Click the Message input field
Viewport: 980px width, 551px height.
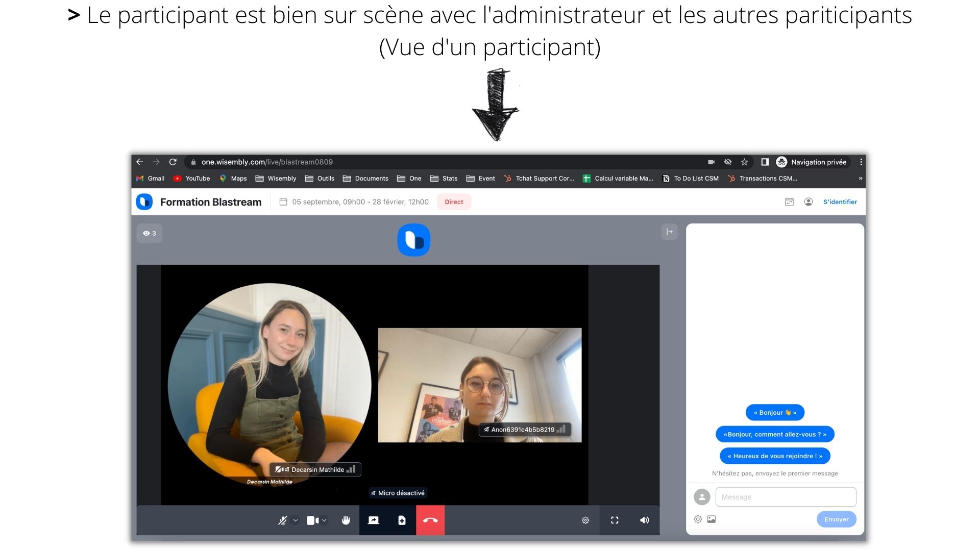(x=786, y=497)
